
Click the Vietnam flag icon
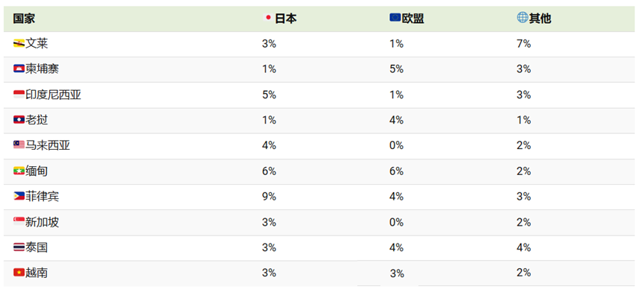(x=19, y=273)
